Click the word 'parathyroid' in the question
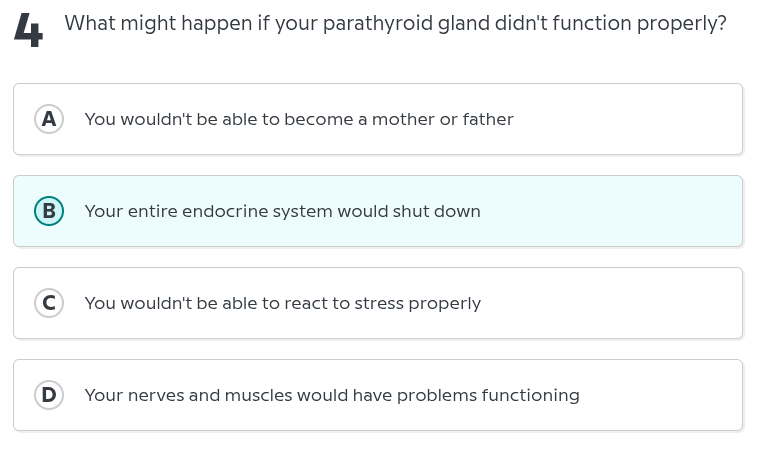This screenshot has width=765, height=452. point(378,24)
